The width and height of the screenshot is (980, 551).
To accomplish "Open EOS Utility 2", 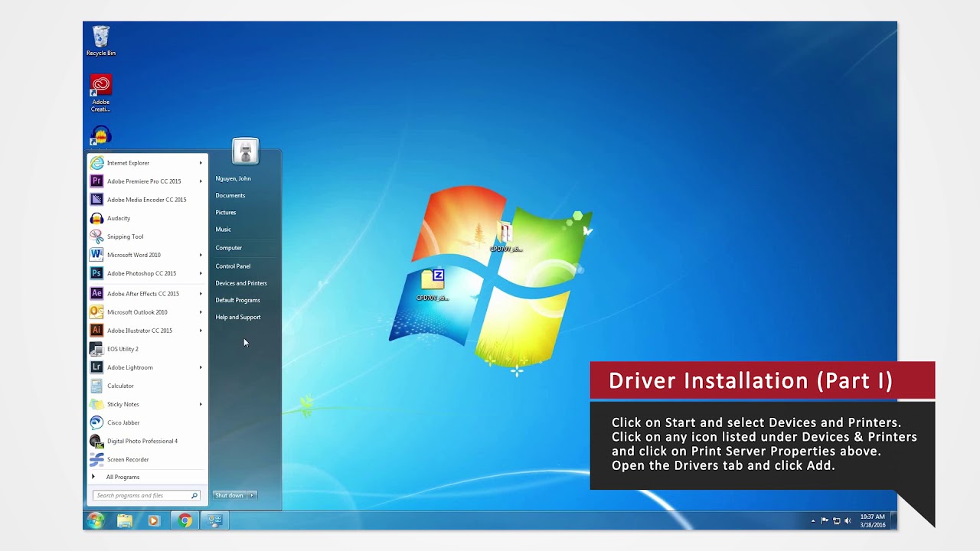I will (x=146, y=349).
